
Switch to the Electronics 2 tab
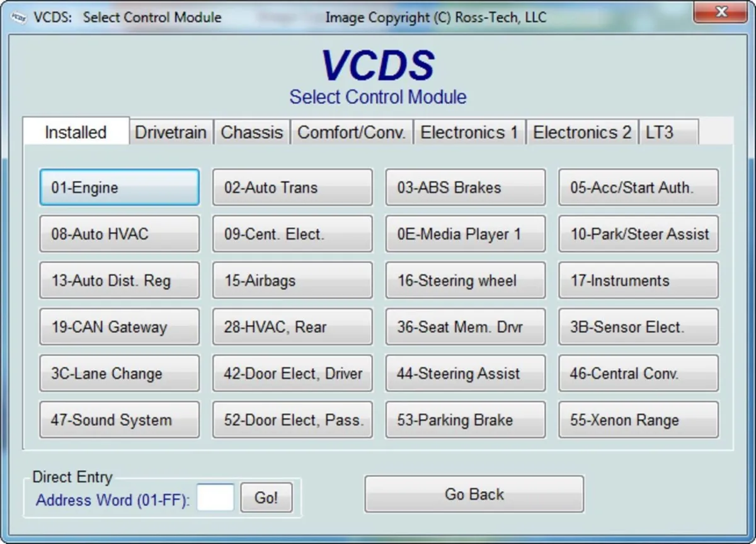581,132
